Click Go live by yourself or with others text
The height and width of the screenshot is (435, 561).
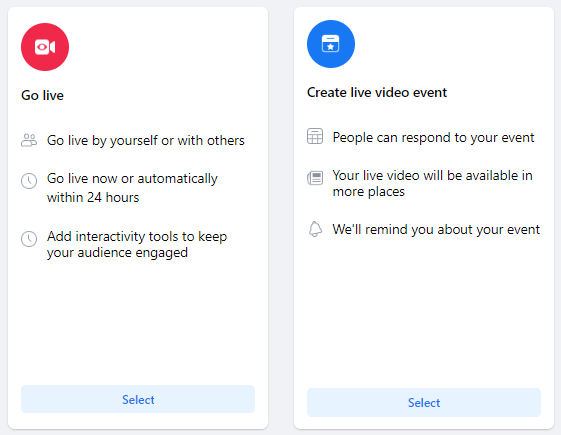146,141
